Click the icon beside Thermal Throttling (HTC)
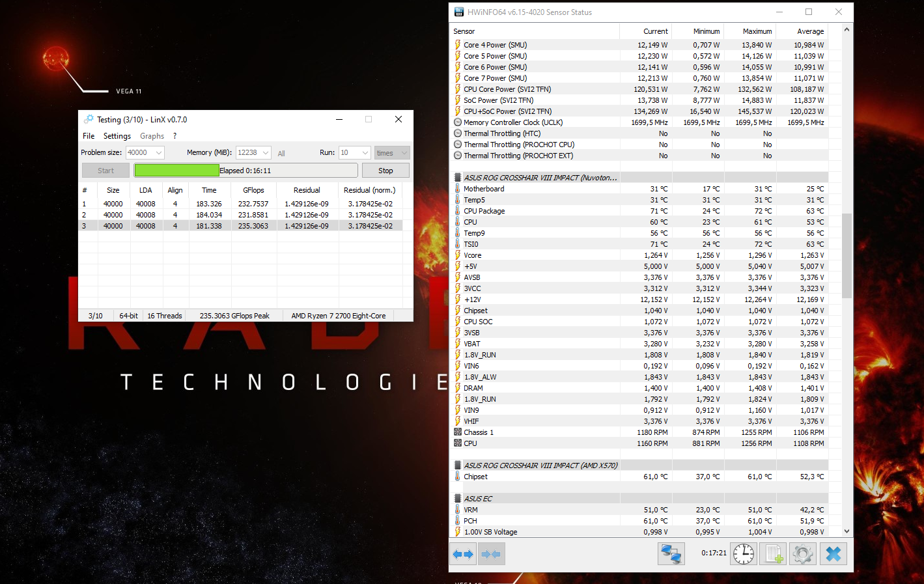Viewport: 924px width, 584px height. (458, 133)
